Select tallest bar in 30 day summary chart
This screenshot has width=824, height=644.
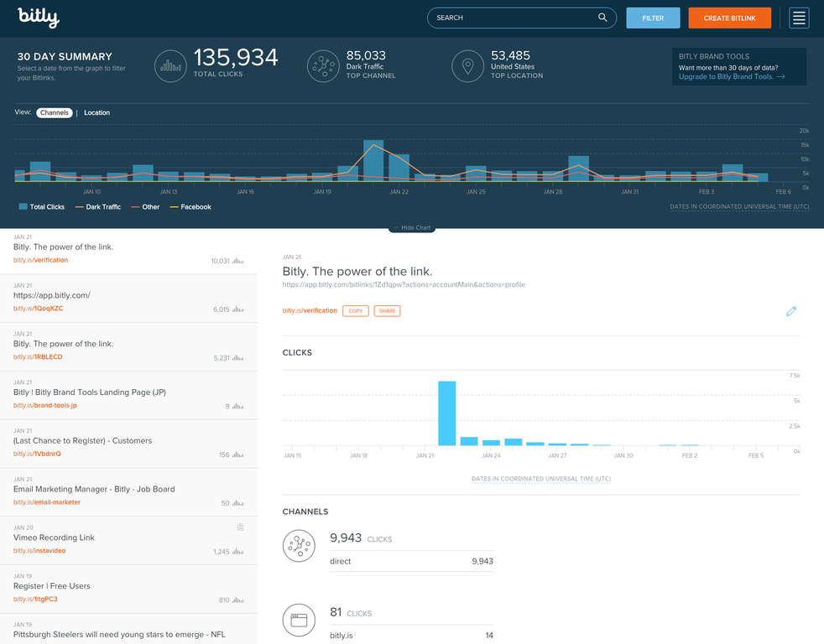tap(373, 161)
